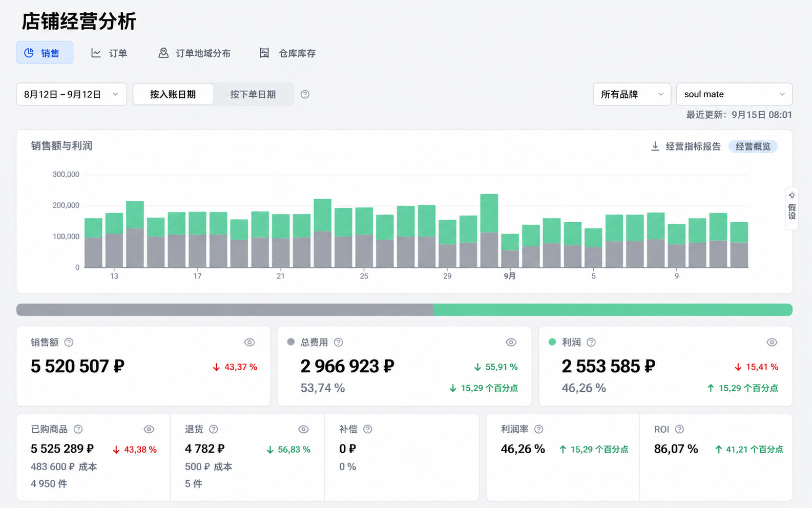This screenshot has width=812, height=508.
Task: Click the 2 966 923 ₽ expenses value
Action: point(347,366)
